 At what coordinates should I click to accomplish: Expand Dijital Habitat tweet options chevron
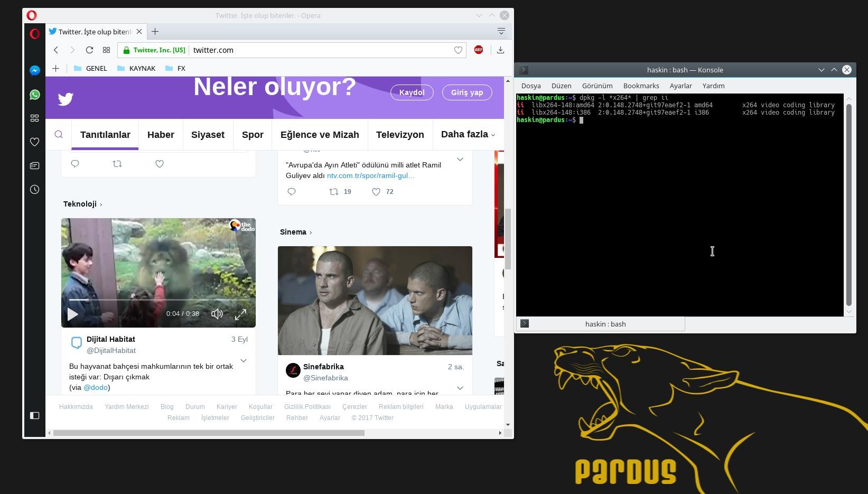[x=244, y=360]
